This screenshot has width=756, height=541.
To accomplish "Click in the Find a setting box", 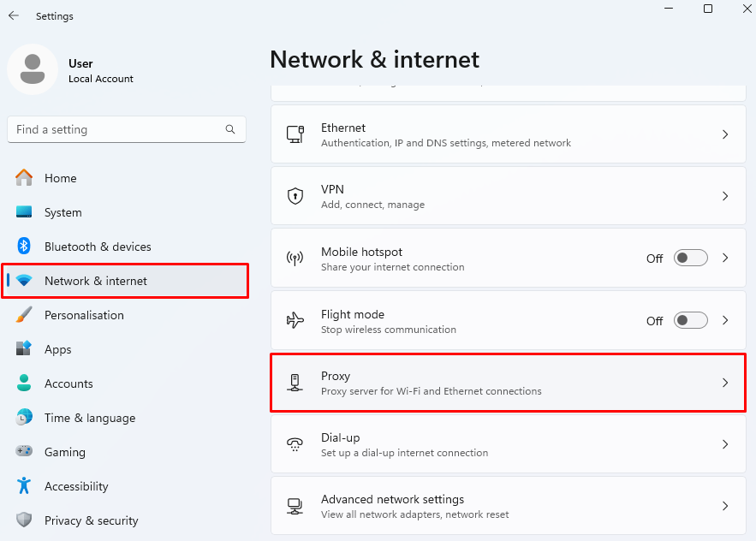I will tap(127, 129).
